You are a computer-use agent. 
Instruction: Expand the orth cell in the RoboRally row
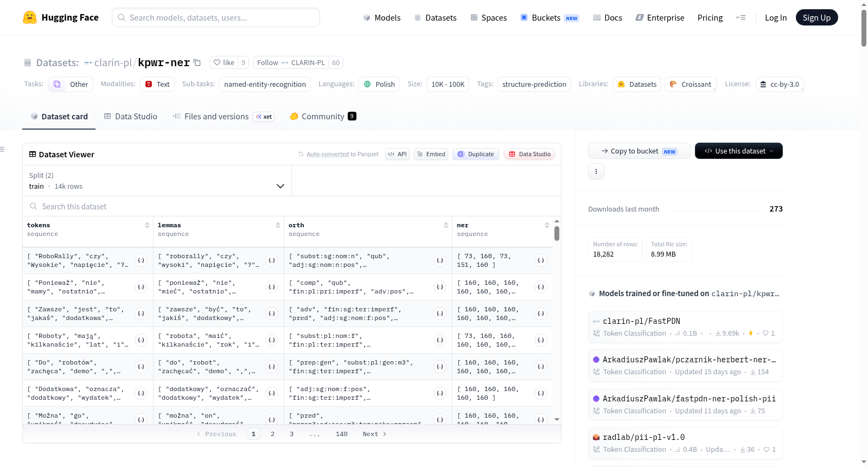440,260
